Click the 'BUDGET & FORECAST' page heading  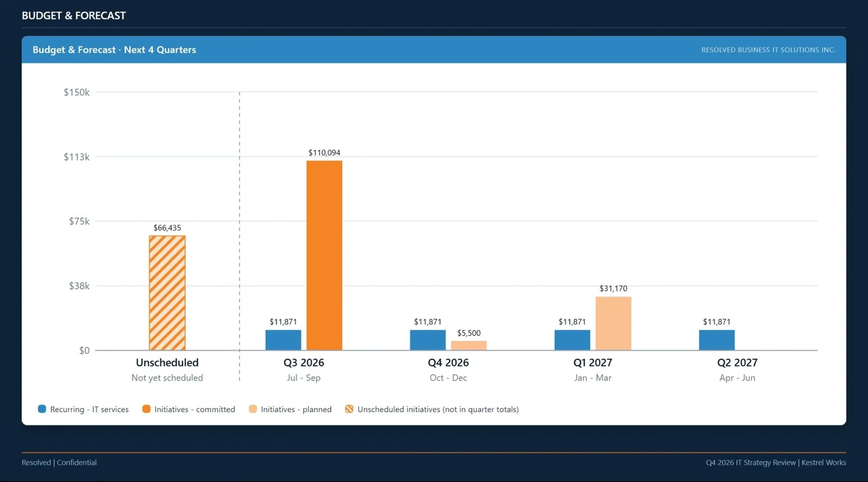[x=74, y=16]
